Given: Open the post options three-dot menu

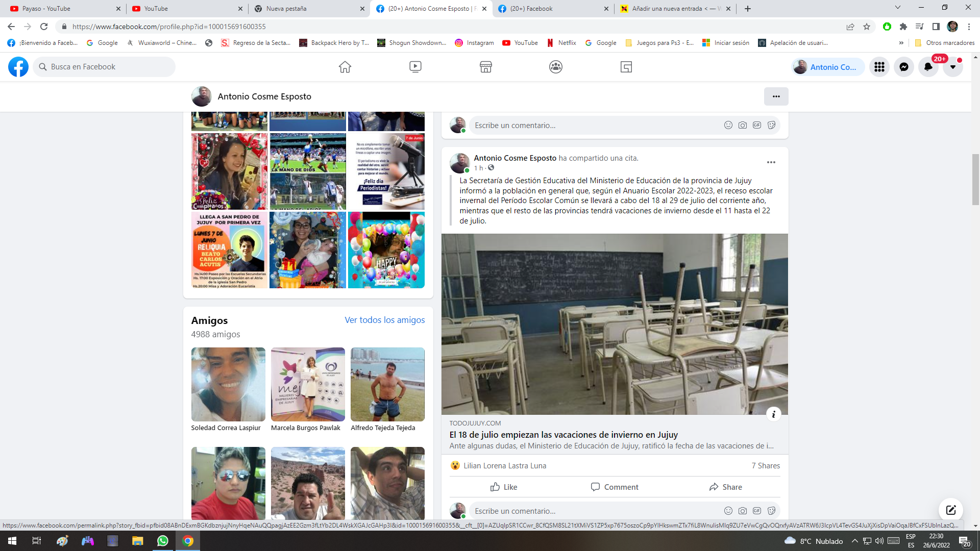Looking at the screenshot, I should (771, 162).
